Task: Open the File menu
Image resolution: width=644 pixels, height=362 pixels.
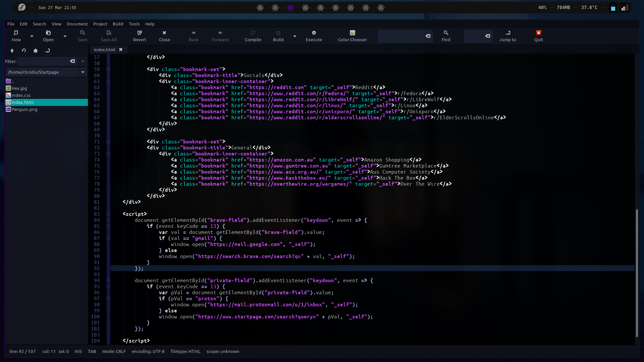Action: [11, 24]
